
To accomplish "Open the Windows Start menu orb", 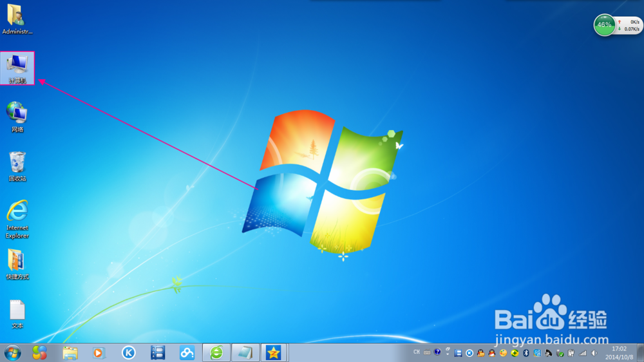I will point(13,353).
